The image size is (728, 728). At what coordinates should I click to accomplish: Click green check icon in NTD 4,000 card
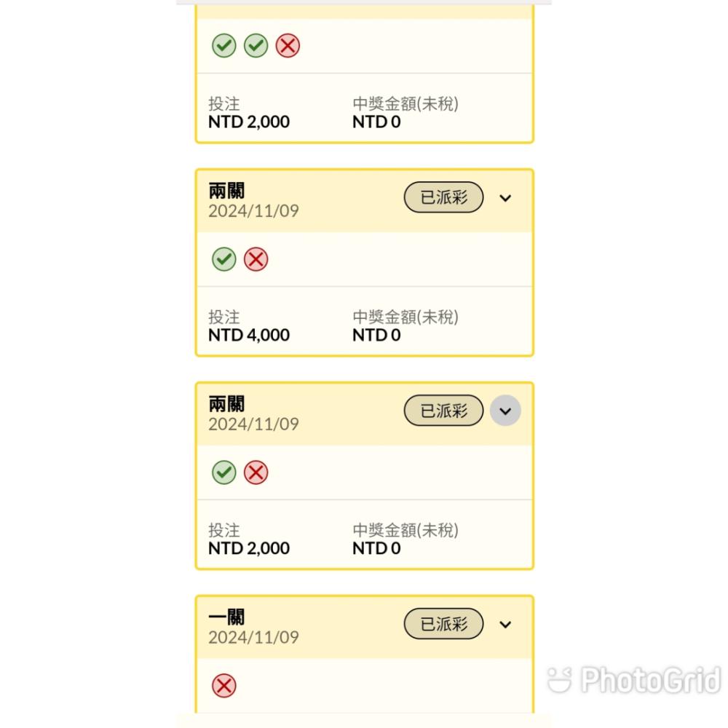[x=223, y=259]
